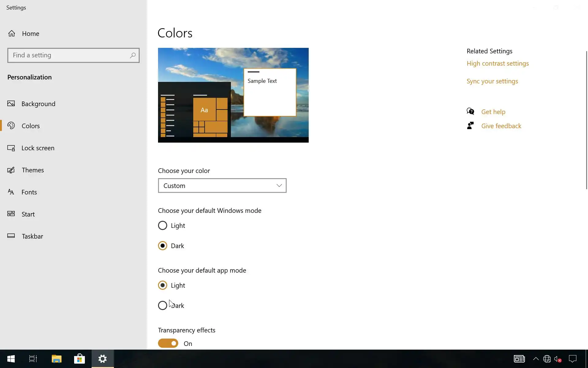Click the Taskbar icon in sidebar
Image resolution: width=588 pixels, height=368 pixels.
[x=11, y=236]
